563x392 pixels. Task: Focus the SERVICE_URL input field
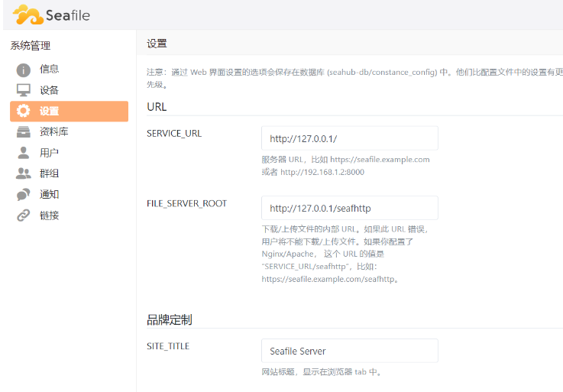[350, 138]
